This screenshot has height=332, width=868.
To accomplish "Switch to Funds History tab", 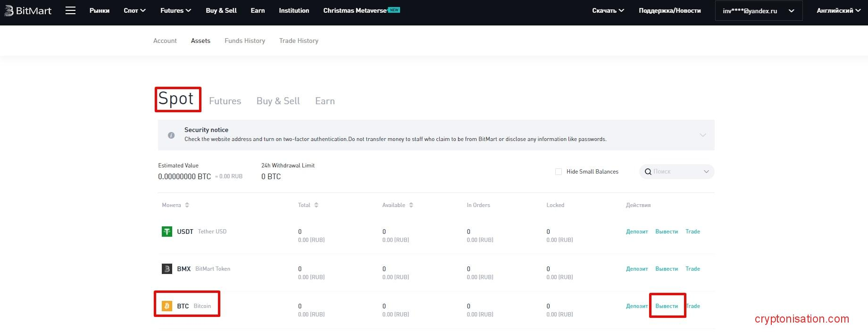I will [244, 41].
